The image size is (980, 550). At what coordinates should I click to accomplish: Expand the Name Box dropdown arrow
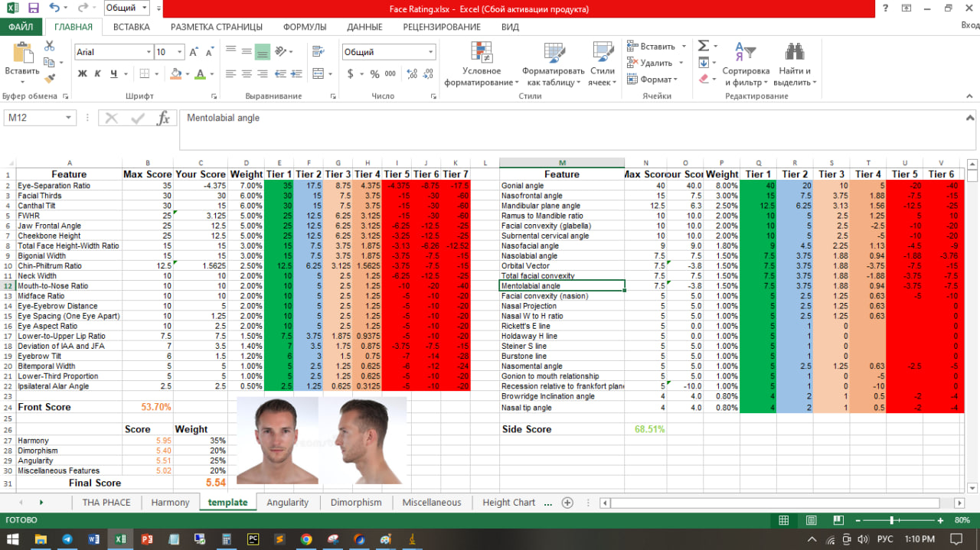[x=68, y=118]
